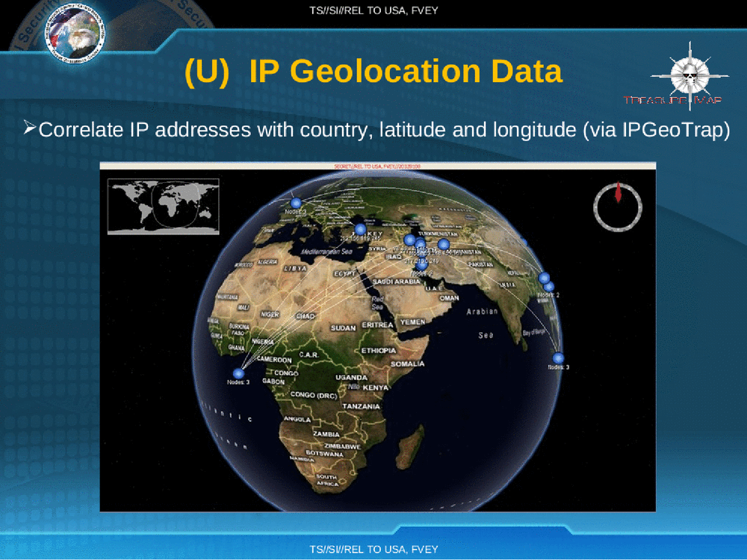Click the "ZAMBIA" country label
This screenshot has height=560, width=747.
tap(326, 435)
